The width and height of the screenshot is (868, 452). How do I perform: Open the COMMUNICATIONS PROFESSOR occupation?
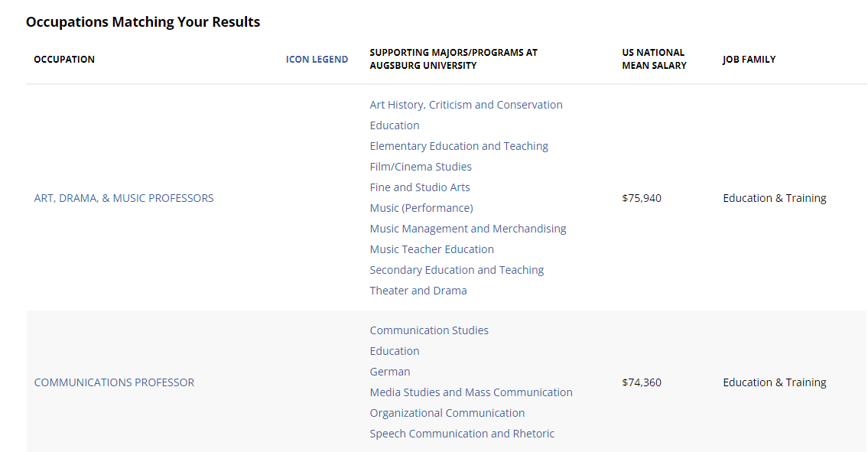(x=114, y=382)
